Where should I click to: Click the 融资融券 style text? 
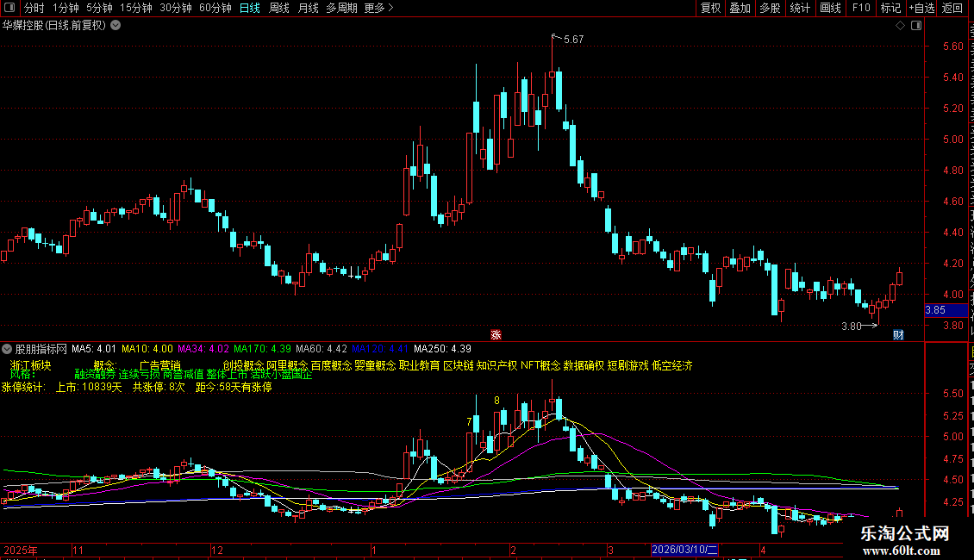(95, 375)
